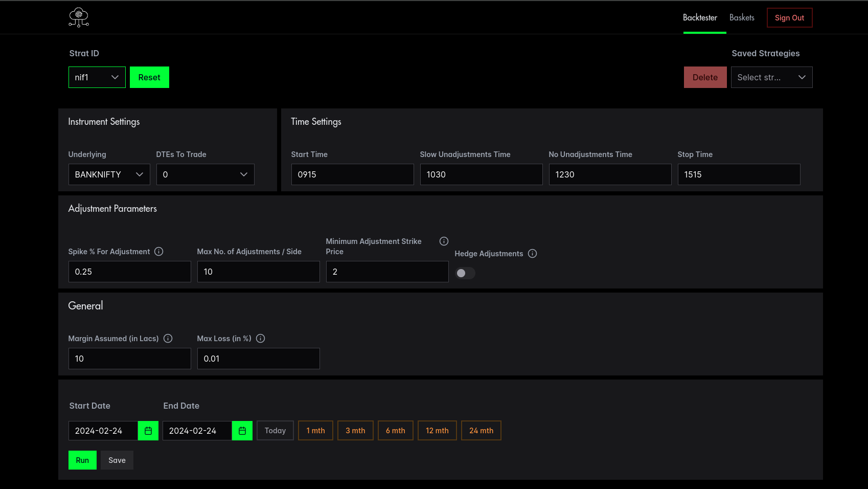Open the Strat ID nif1 dropdown
The width and height of the screenshot is (868, 489).
click(x=97, y=77)
